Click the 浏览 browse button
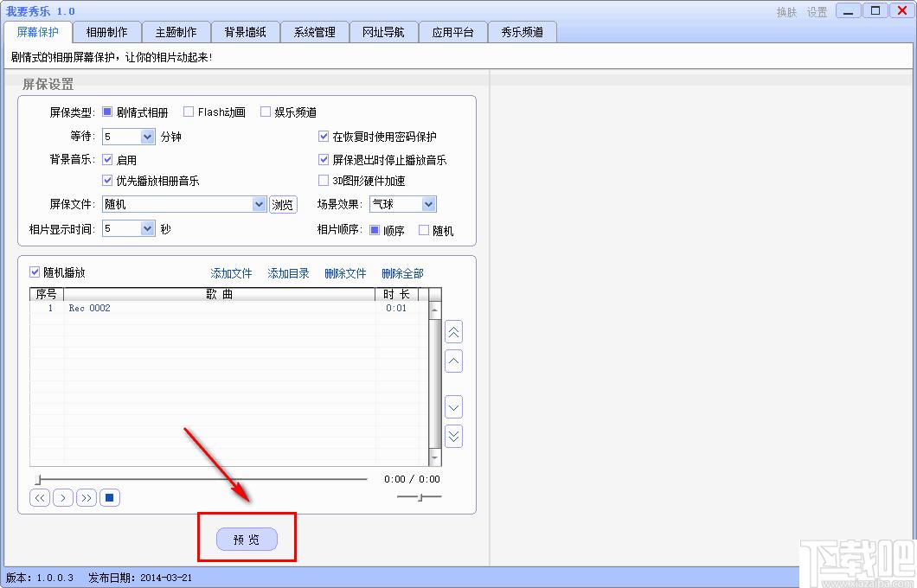The image size is (917, 588). [283, 205]
